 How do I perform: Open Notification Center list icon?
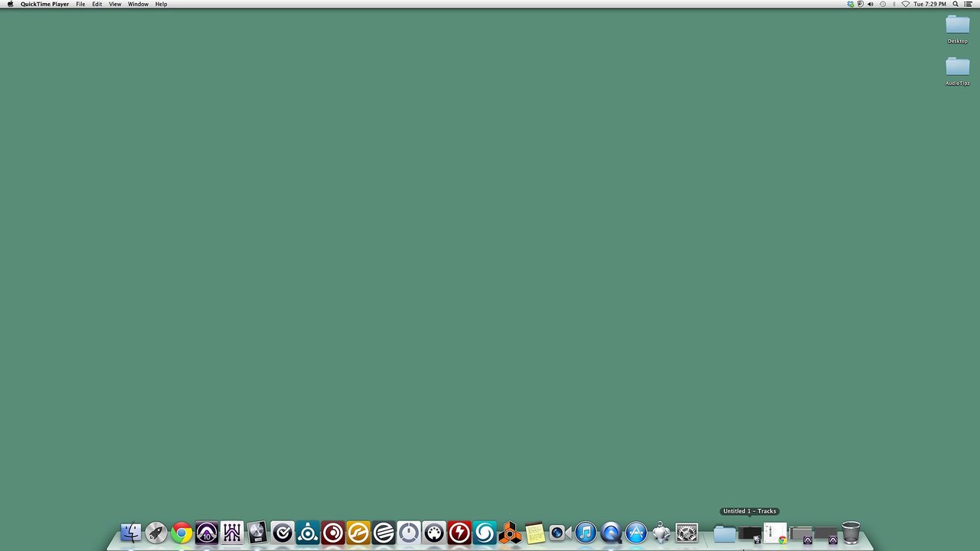point(969,4)
